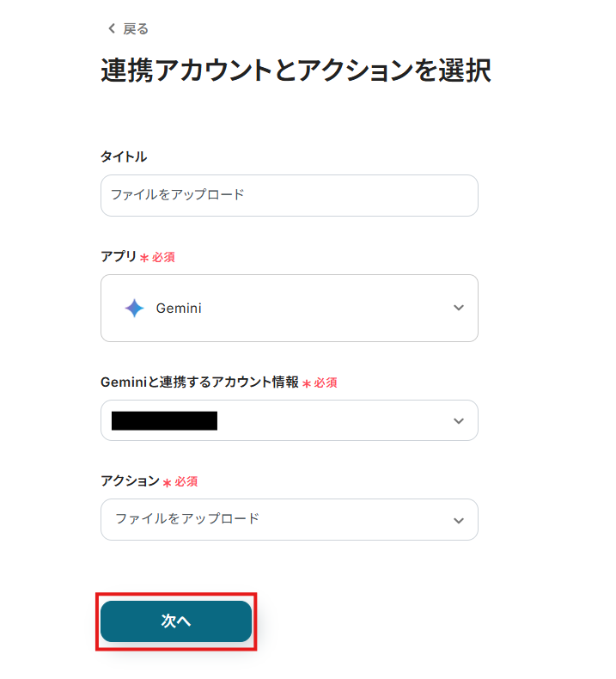This screenshot has height=679, width=616.
Task: Click the 必須 tag beside account info label
Action: [325, 382]
